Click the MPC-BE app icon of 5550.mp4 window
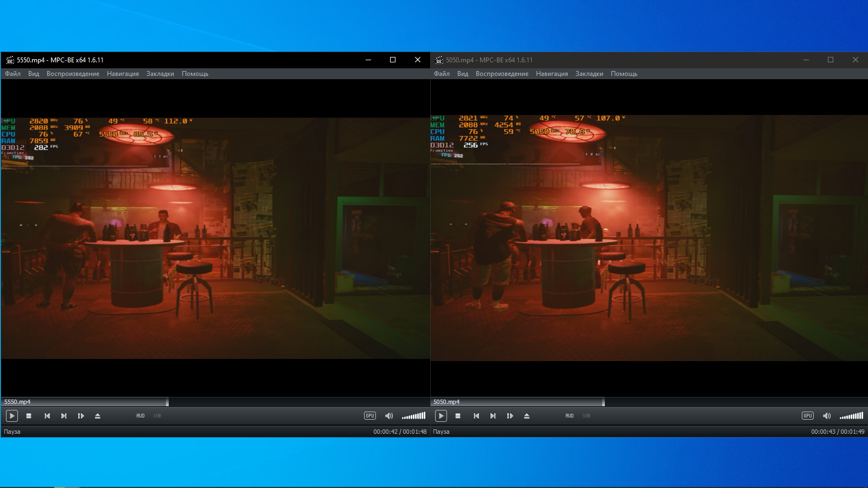Viewport: 868px width, 488px height. coord(10,60)
